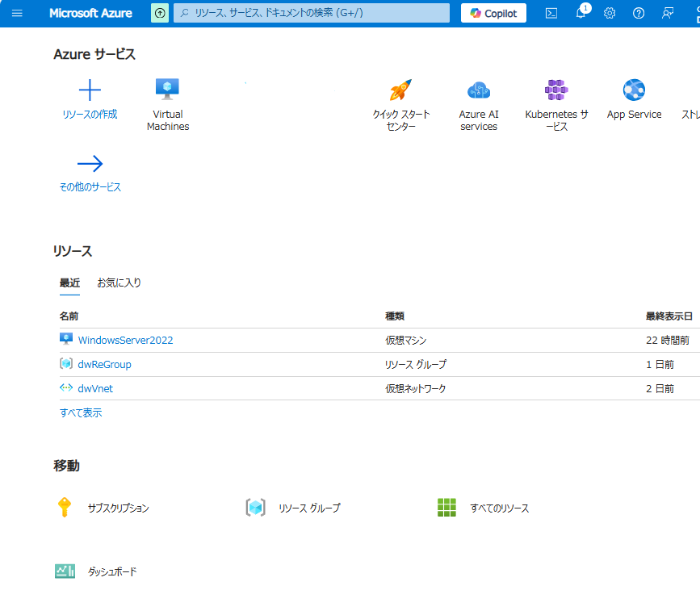
Task: Click the 22 時間前 last viewed cell
Action: click(668, 341)
